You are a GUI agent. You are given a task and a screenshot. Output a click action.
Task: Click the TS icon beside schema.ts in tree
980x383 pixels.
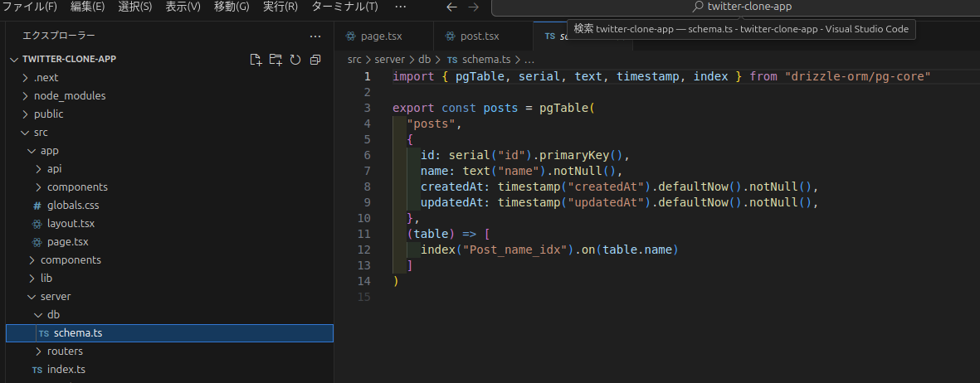pos(44,333)
